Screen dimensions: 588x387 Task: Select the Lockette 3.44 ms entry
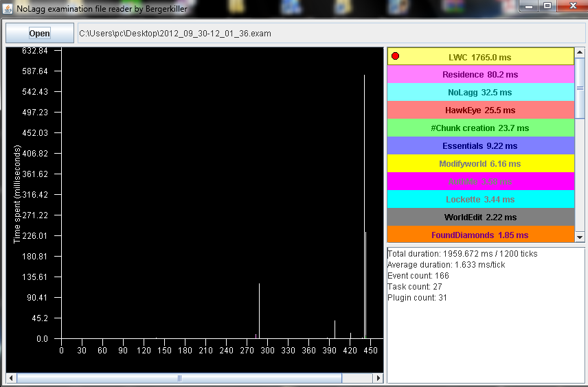[x=480, y=199]
